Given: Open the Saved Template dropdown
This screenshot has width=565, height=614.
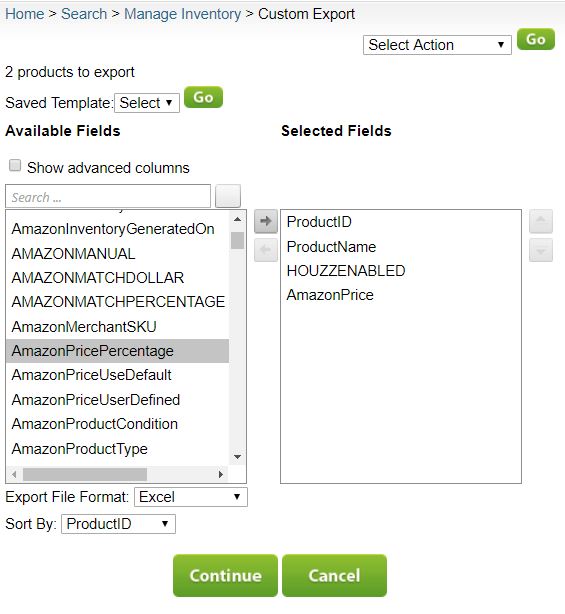Looking at the screenshot, I should point(147,103).
